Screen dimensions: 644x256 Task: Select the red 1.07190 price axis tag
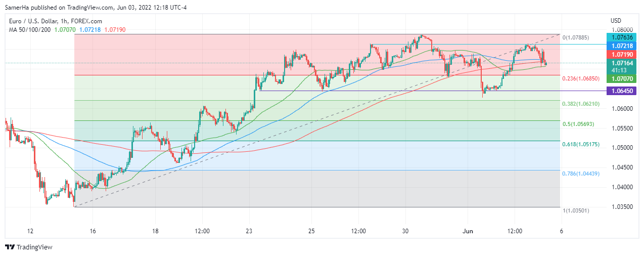coord(623,54)
